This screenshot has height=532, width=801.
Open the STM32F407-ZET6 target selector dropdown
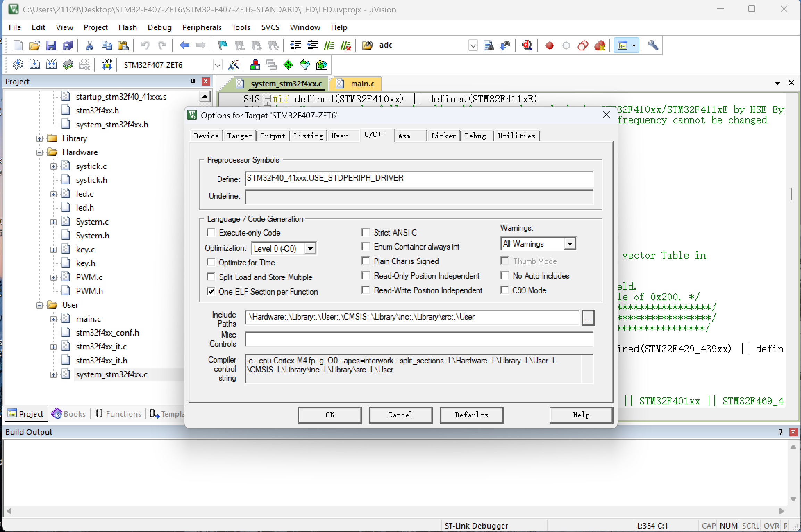[217, 65]
